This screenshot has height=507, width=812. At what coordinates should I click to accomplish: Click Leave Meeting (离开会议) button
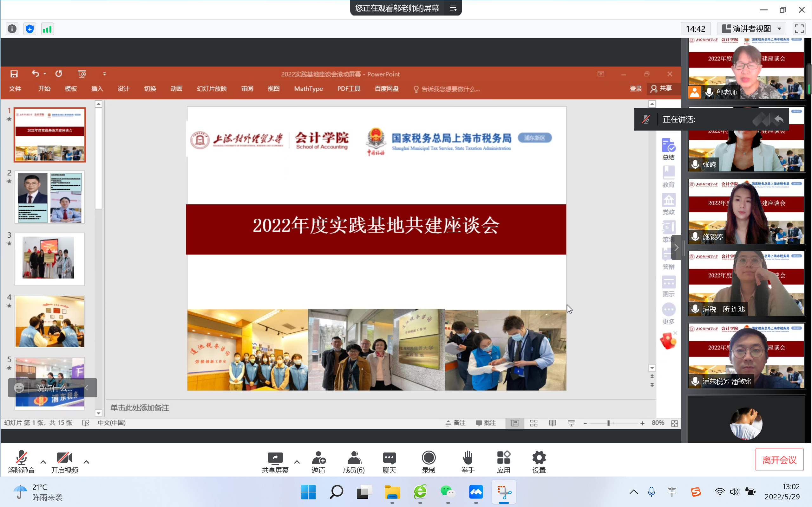click(x=779, y=460)
